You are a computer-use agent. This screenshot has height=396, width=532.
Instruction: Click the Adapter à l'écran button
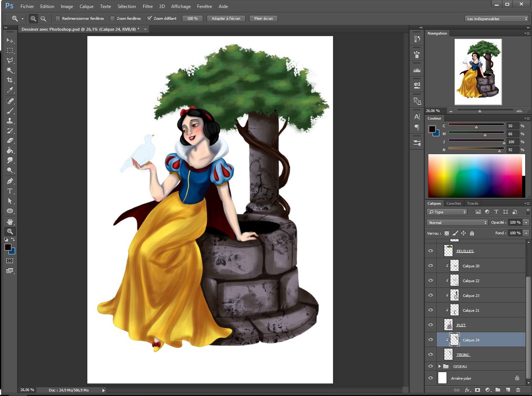(226, 19)
